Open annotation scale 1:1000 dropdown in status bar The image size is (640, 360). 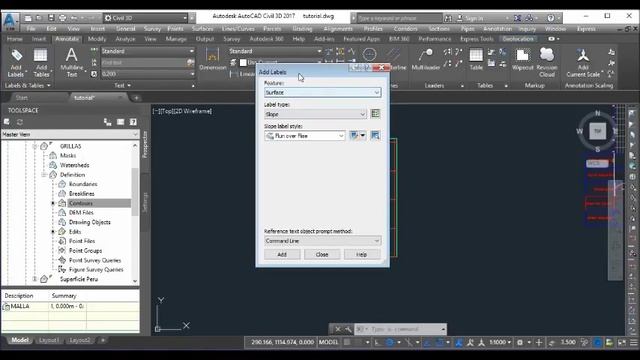pos(500,342)
